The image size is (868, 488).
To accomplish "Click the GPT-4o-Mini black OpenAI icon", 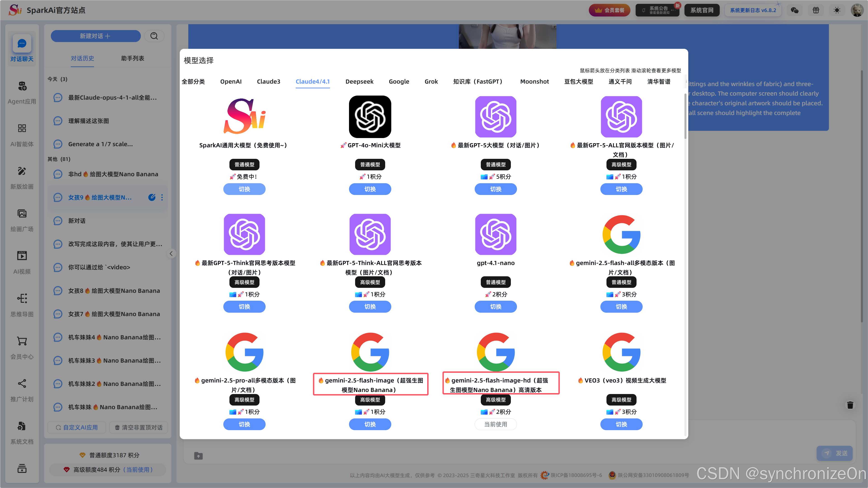I will point(370,117).
